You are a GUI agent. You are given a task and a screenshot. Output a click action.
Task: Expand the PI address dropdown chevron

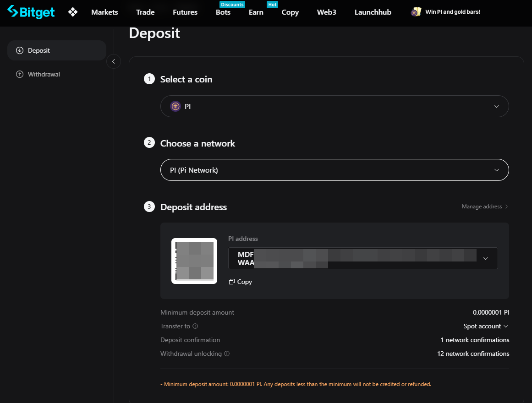(x=486, y=258)
